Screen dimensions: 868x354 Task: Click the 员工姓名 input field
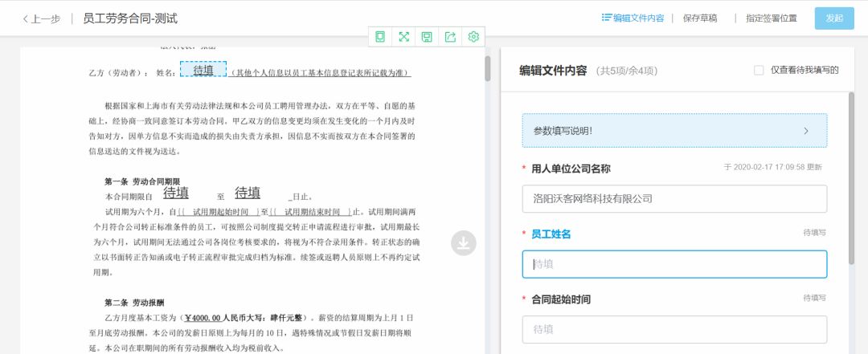[x=674, y=264]
